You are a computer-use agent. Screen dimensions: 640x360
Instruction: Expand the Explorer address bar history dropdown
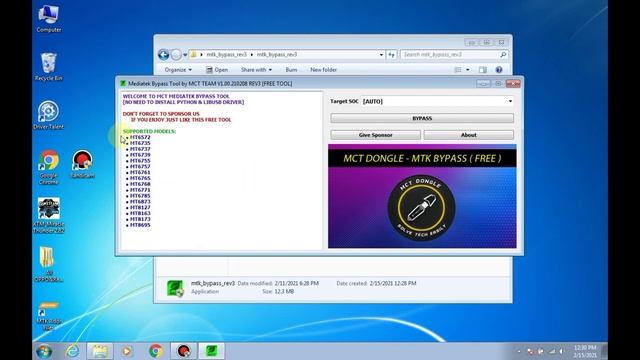pos(381,55)
